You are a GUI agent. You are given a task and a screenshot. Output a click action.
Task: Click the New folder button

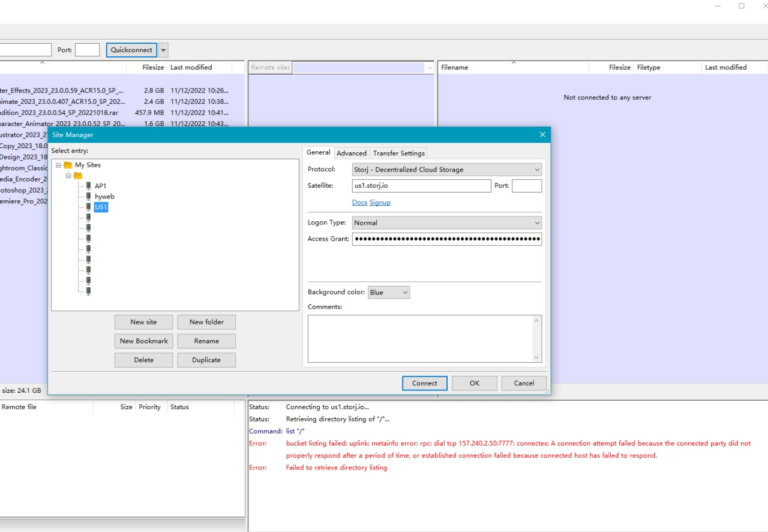pyautogui.click(x=206, y=322)
